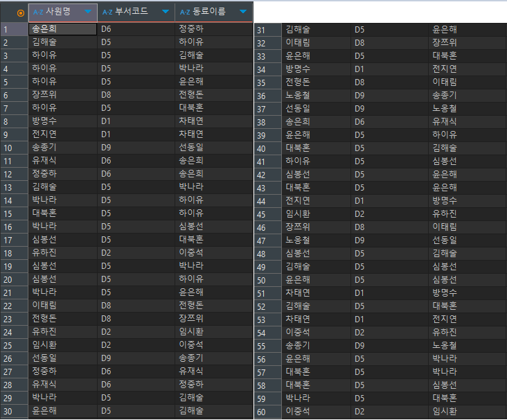Viewport: 507px width, 420px height.
Task: Click the 방명수 cell in row 44
Action: pyautogui.click(x=468, y=201)
